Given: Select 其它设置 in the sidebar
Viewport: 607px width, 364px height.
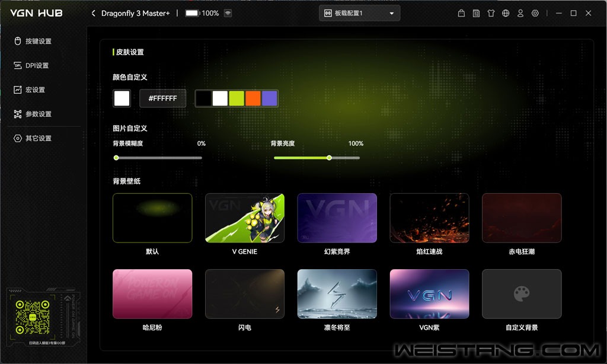Looking at the screenshot, I should tap(39, 139).
